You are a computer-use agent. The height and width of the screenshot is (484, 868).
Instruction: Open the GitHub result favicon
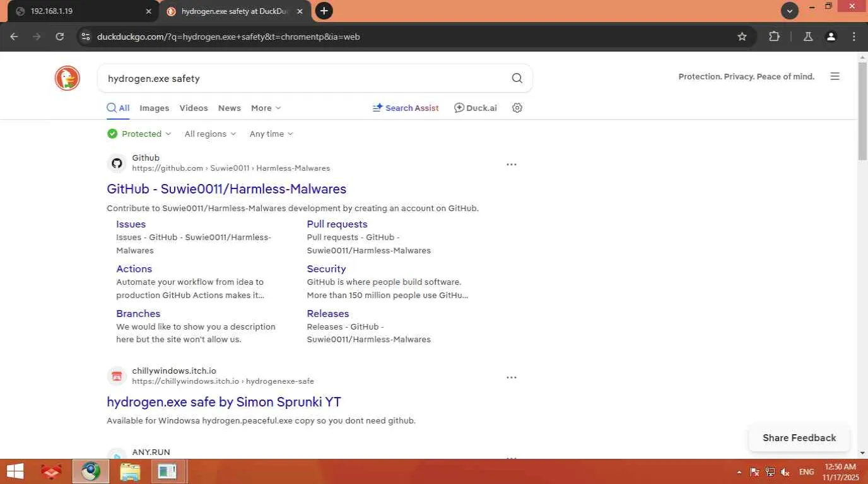[117, 163]
